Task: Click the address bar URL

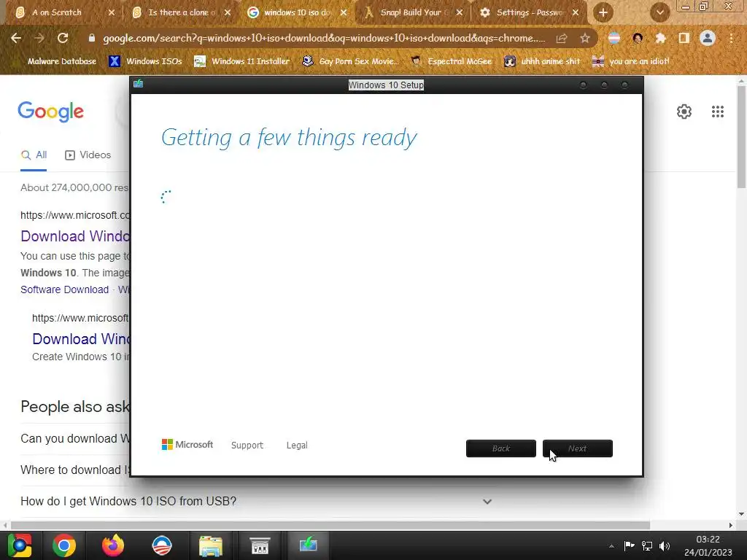Action: 324,38
